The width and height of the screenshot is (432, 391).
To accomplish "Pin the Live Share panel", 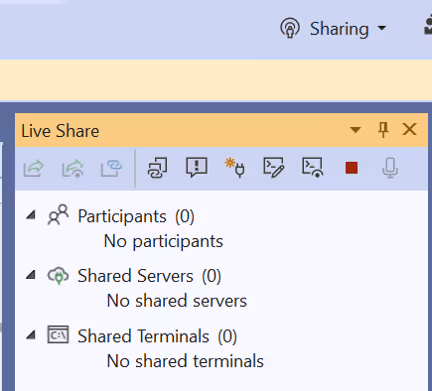I will click(383, 130).
